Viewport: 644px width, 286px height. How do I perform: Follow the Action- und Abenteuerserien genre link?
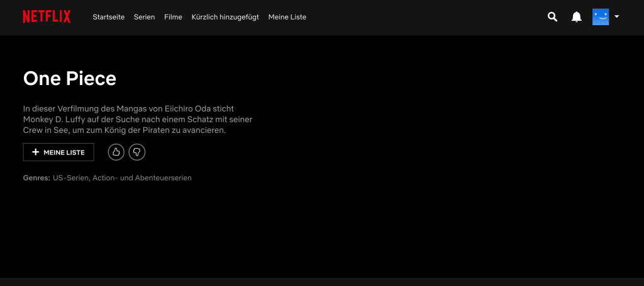(143, 178)
